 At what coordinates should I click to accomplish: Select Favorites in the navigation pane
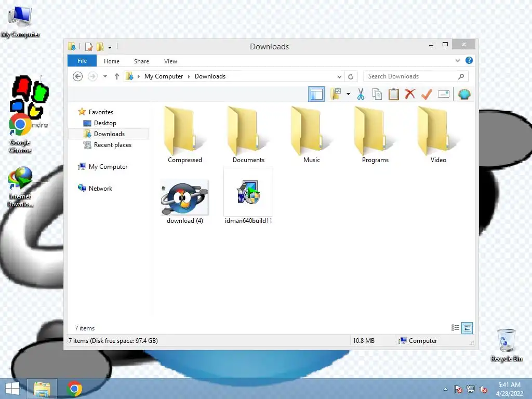click(101, 112)
